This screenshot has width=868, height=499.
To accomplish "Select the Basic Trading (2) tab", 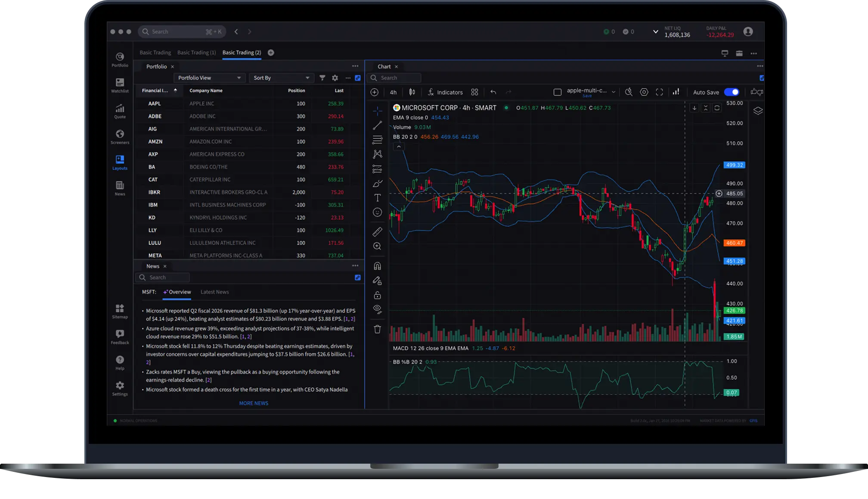I will pyautogui.click(x=242, y=53).
